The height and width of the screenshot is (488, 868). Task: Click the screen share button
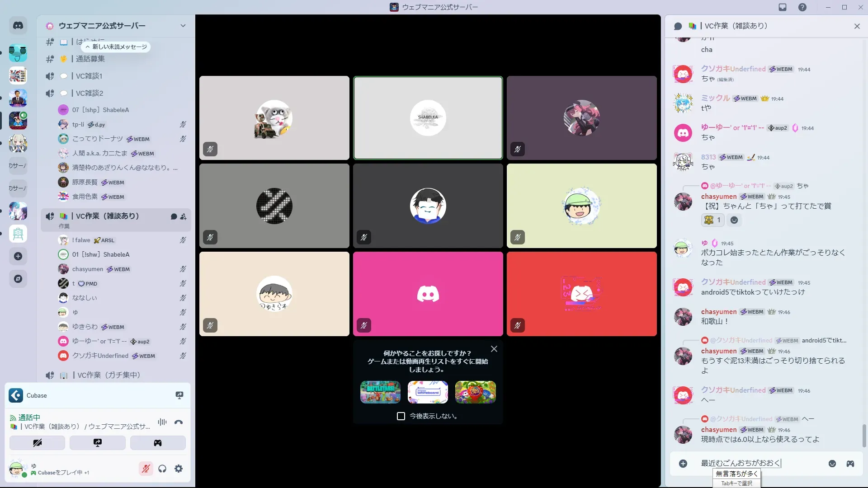(x=98, y=443)
